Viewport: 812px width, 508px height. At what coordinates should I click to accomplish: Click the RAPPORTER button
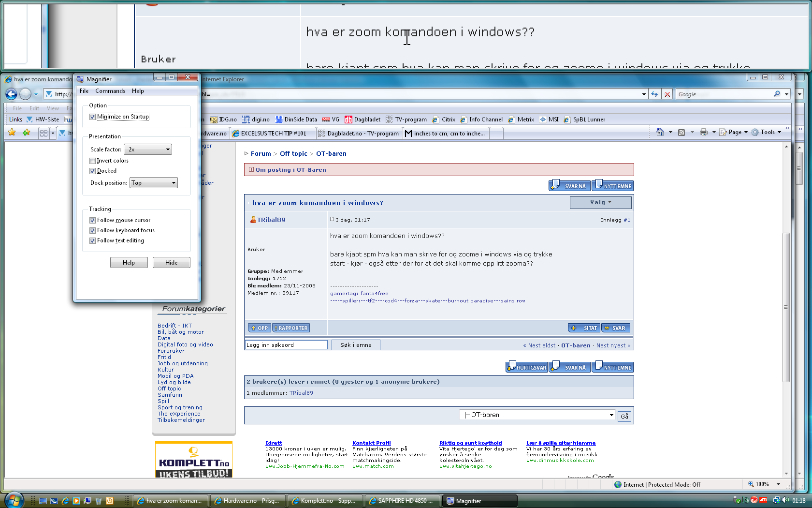pos(291,328)
